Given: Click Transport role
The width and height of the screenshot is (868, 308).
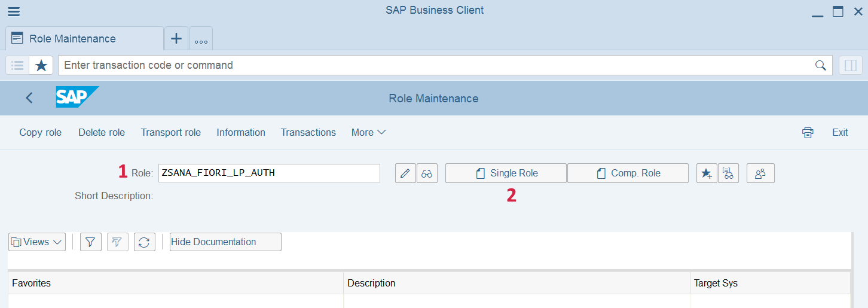Looking at the screenshot, I should click(x=171, y=133).
